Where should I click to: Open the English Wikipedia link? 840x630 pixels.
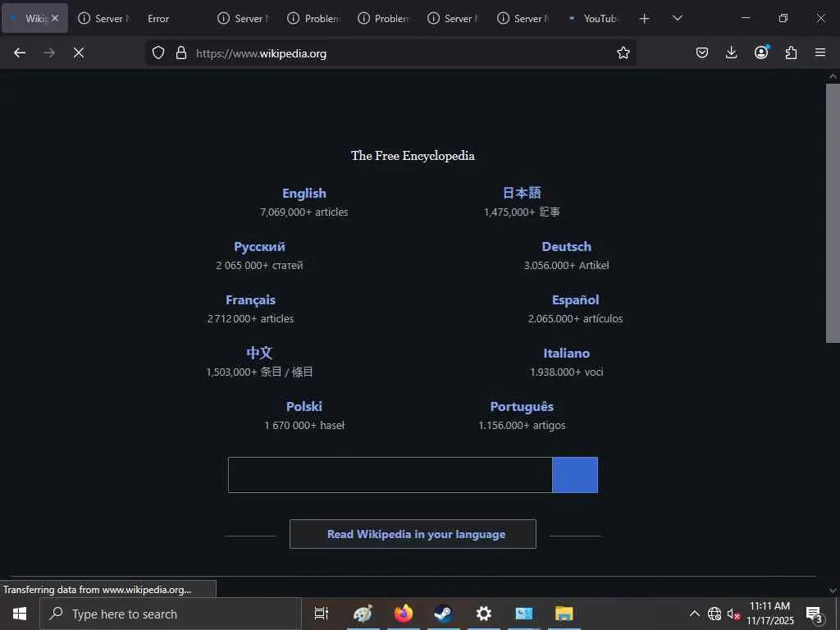(304, 194)
